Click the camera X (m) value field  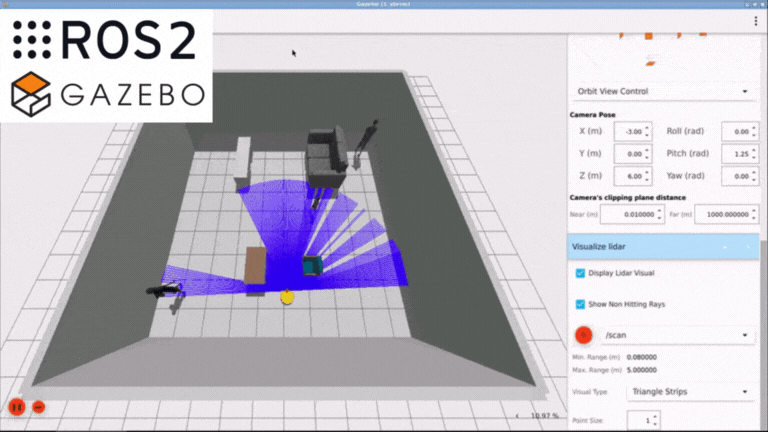tap(632, 131)
